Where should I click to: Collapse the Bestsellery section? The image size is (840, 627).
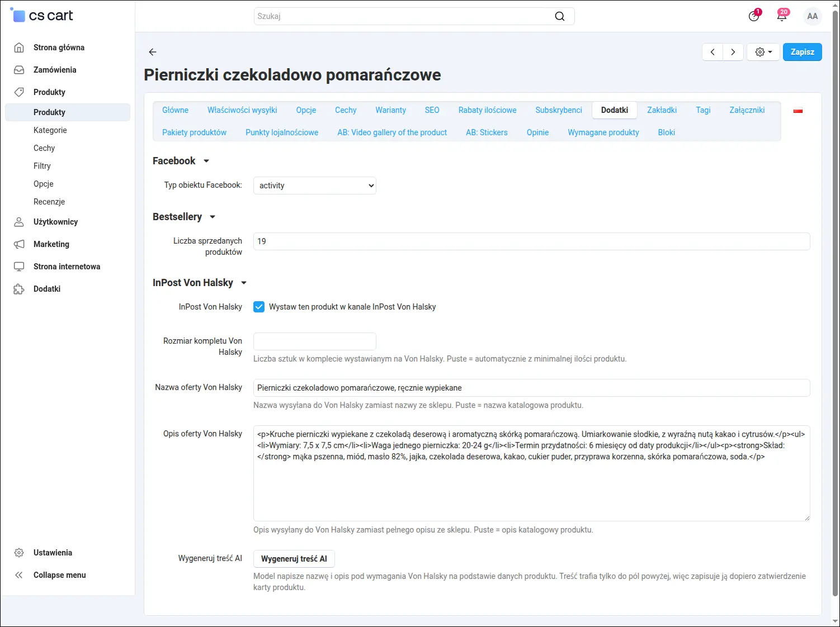click(x=213, y=217)
